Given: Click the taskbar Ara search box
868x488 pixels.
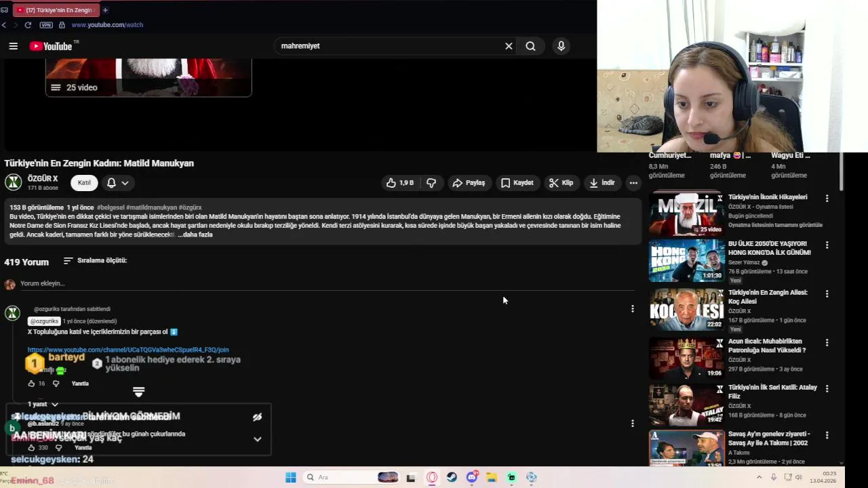Looking at the screenshot, I should 351,478.
